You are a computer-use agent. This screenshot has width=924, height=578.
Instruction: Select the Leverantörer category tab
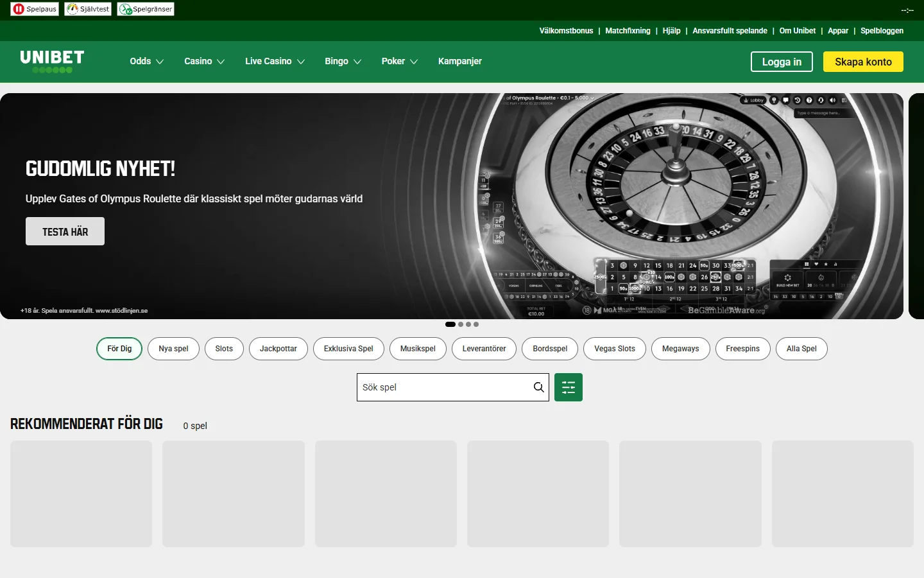coord(484,349)
